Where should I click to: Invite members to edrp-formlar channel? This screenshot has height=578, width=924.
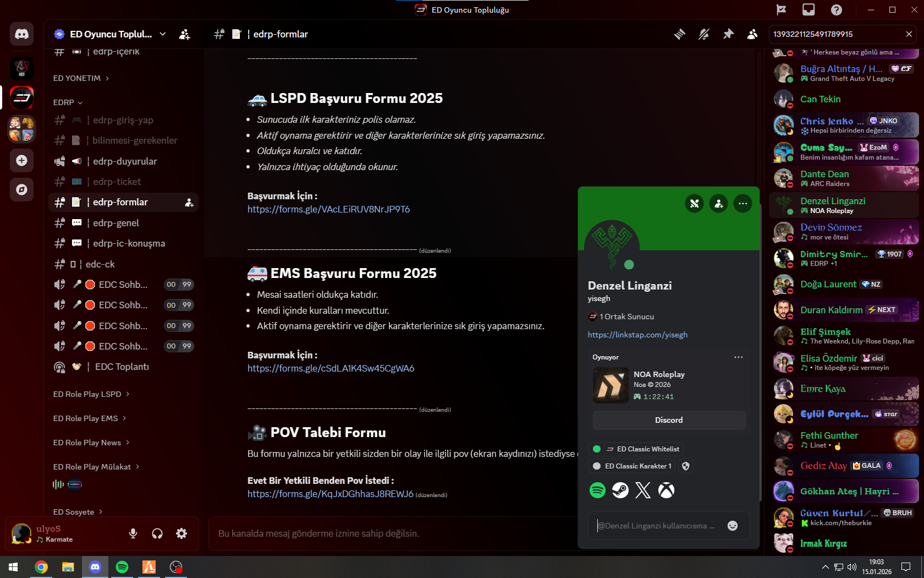click(189, 203)
